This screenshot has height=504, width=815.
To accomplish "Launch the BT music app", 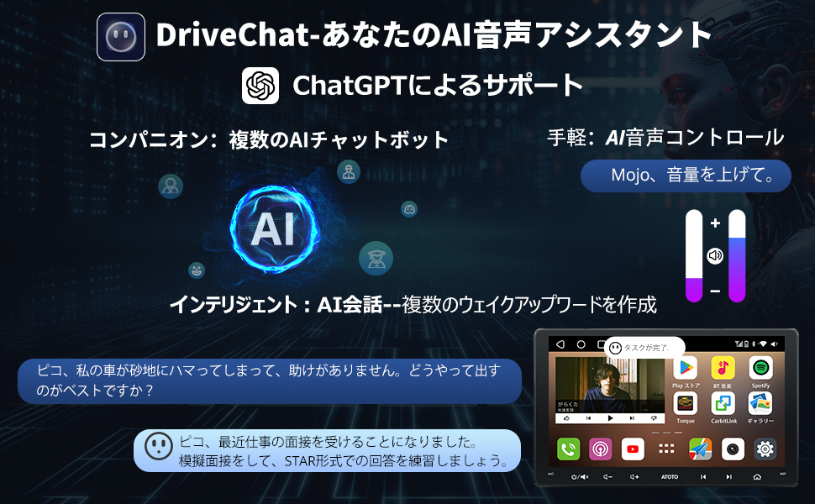I will click(723, 367).
